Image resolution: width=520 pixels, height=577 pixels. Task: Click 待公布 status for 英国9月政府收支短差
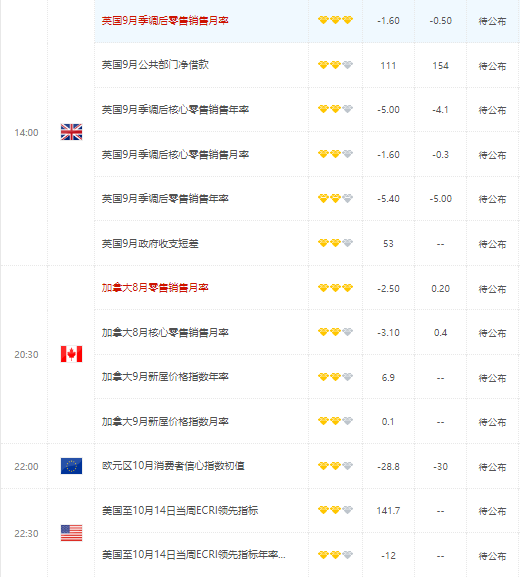click(x=492, y=244)
